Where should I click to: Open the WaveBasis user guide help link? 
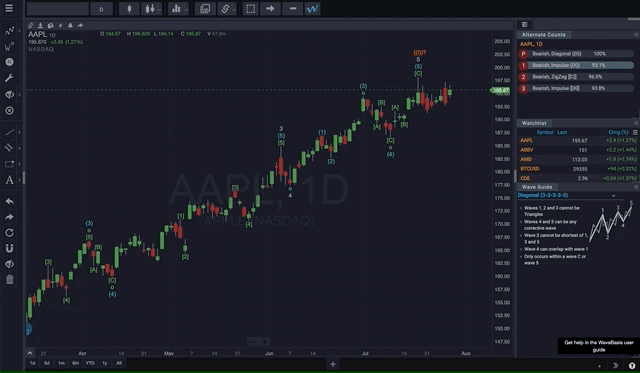pos(598,346)
